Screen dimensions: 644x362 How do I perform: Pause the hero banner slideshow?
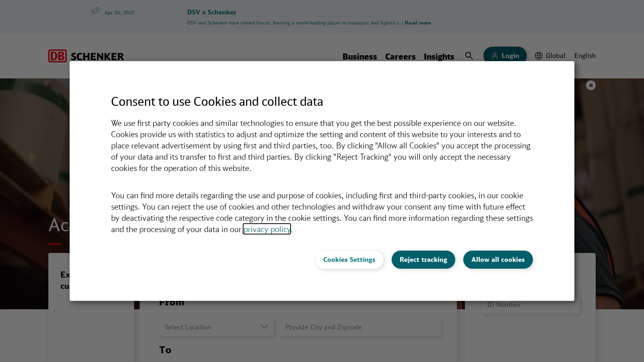click(x=590, y=85)
